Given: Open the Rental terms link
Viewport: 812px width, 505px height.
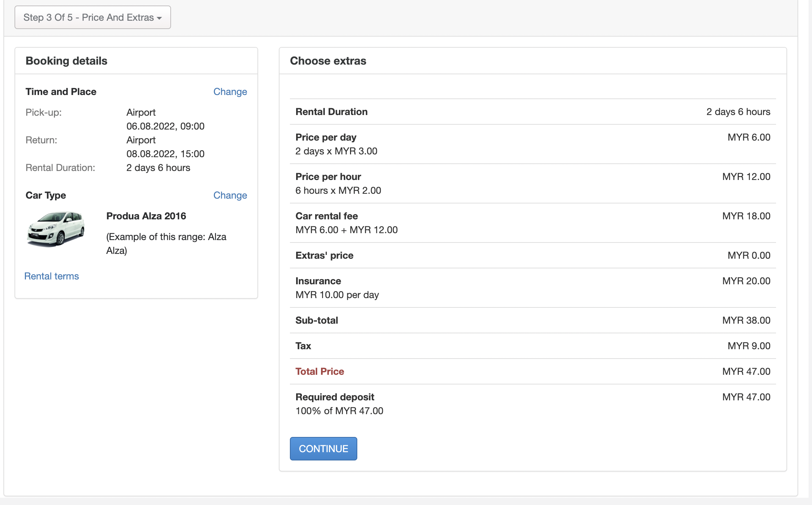Looking at the screenshot, I should pyautogui.click(x=51, y=276).
